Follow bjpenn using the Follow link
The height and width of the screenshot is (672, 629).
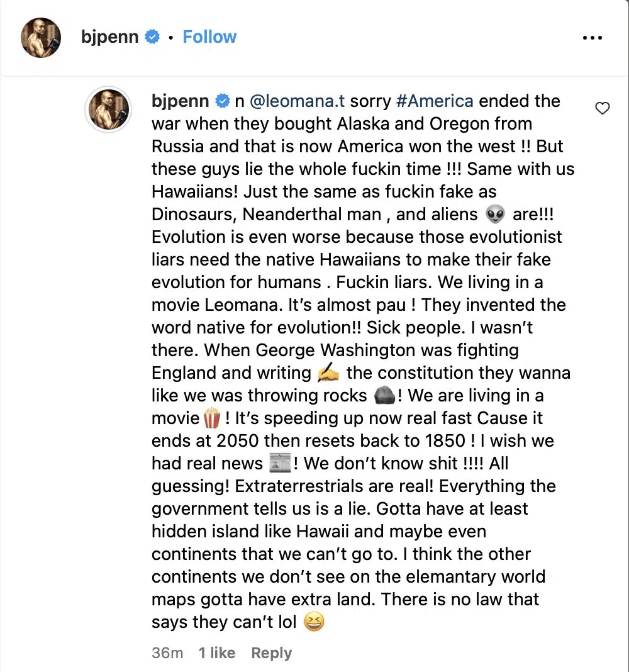209,36
